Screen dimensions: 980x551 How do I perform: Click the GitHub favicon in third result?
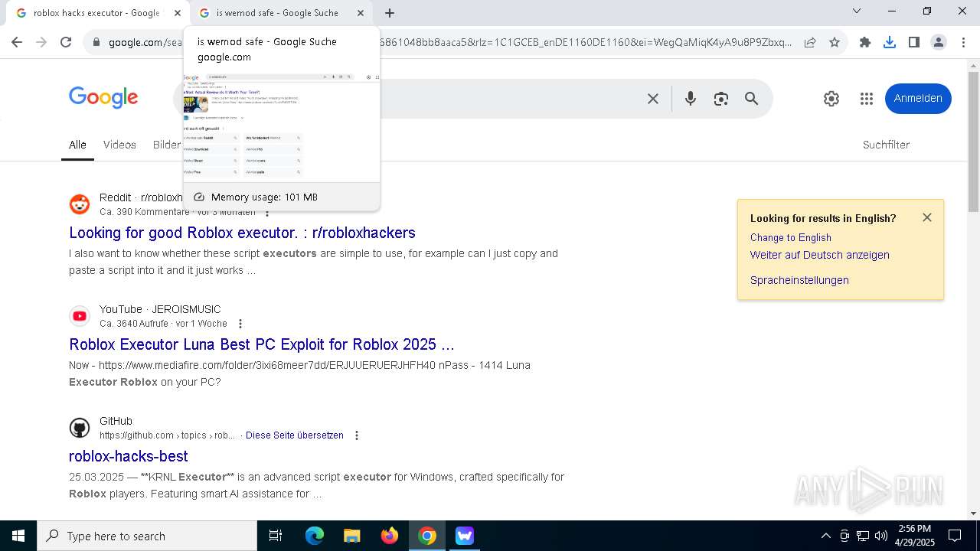[80, 428]
